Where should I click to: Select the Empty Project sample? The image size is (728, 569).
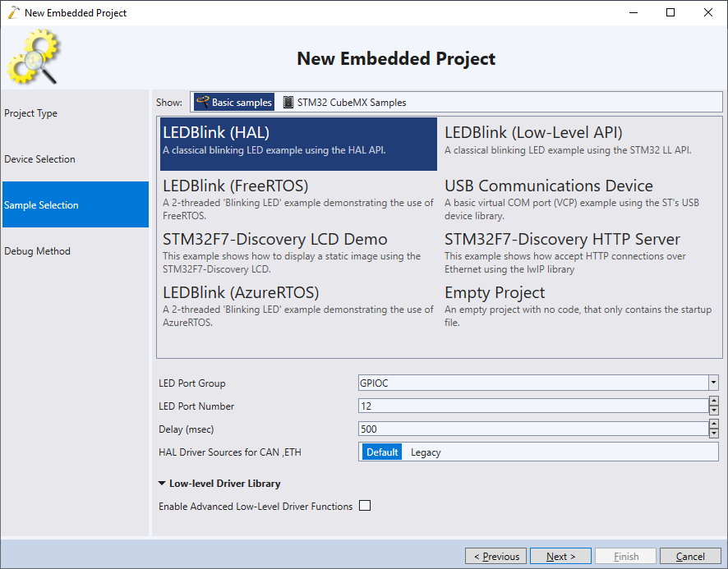pyautogui.click(x=580, y=304)
